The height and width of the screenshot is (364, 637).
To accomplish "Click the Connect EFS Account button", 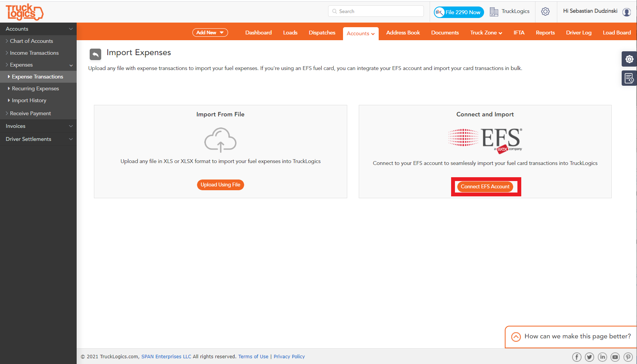I will click(x=485, y=187).
